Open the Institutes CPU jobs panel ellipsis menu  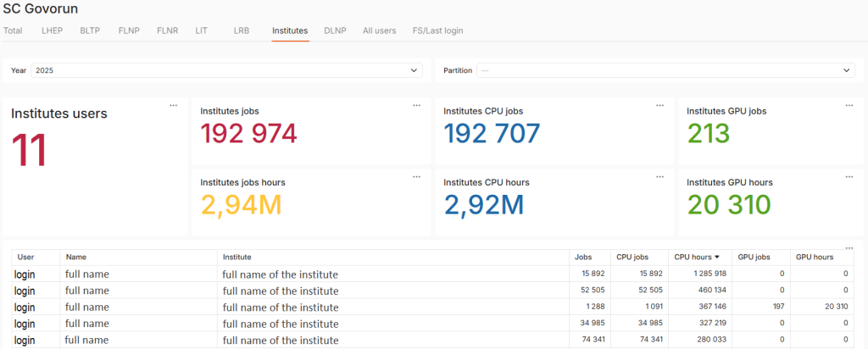[x=659, y=105]
